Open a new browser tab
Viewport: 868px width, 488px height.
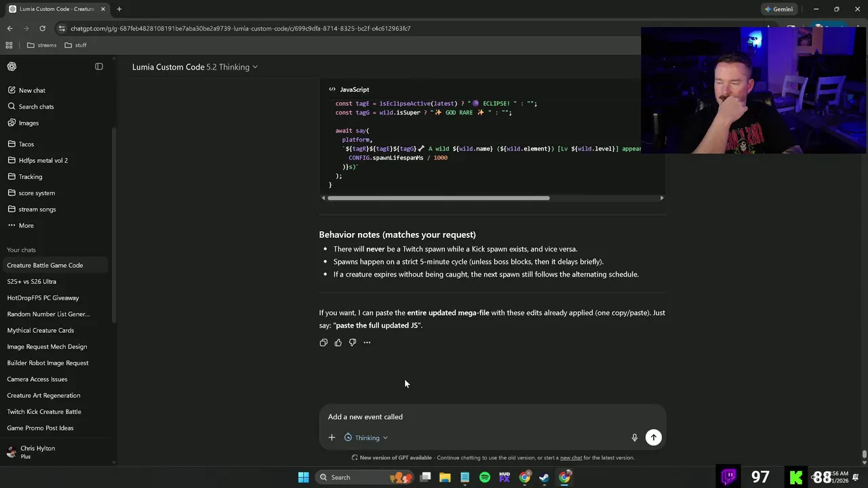pyautogui.click(x=119, y=9)
